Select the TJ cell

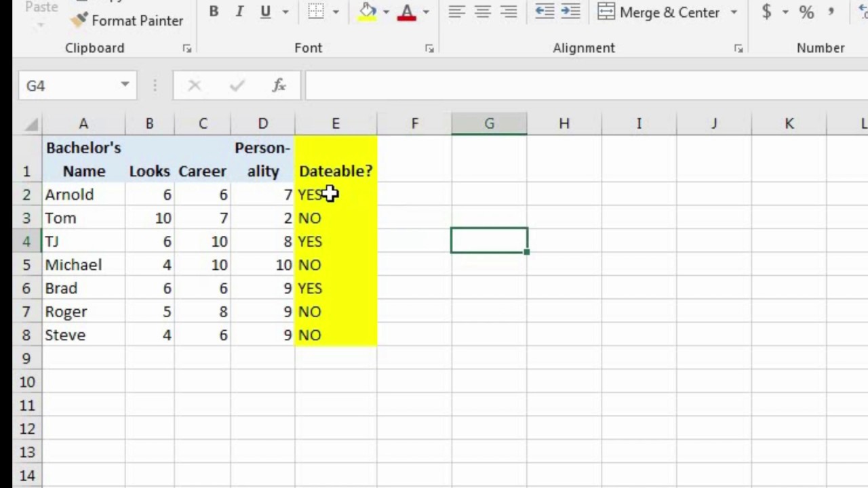[x=83, y=241]
